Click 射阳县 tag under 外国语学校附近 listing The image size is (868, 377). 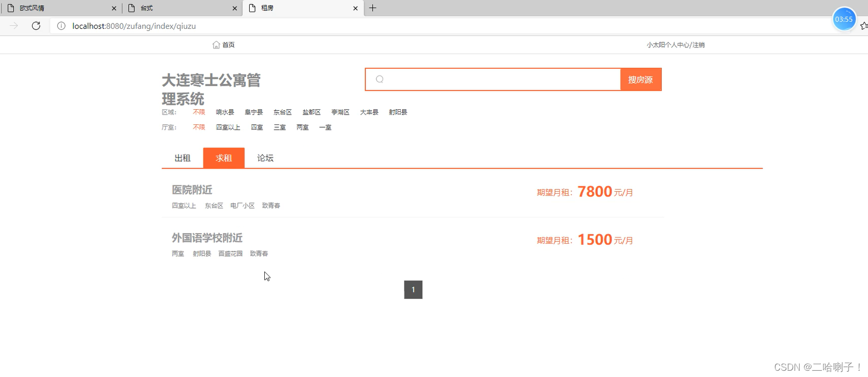click(202, 253)
